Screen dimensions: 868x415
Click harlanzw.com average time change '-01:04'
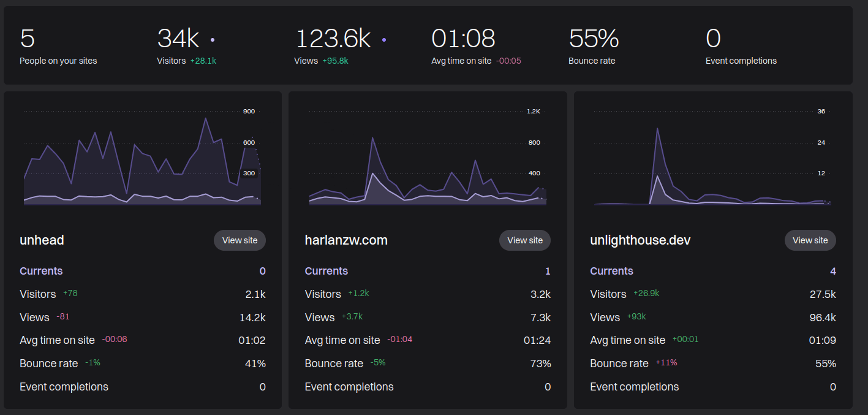[x=399, y=340]
